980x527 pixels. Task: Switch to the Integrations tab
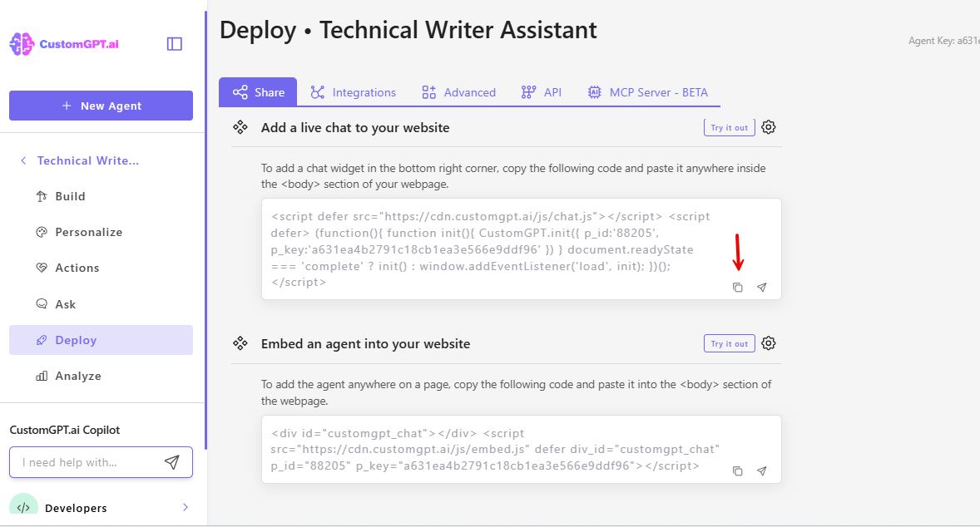point(353,92)
